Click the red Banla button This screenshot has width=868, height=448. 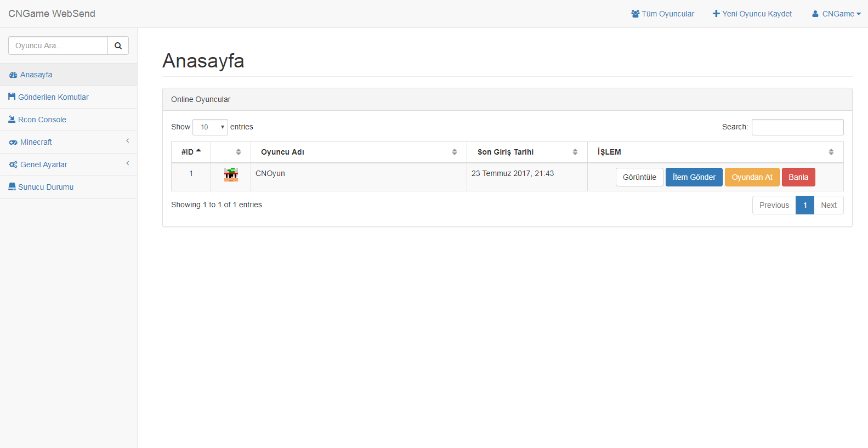(798, 177)
